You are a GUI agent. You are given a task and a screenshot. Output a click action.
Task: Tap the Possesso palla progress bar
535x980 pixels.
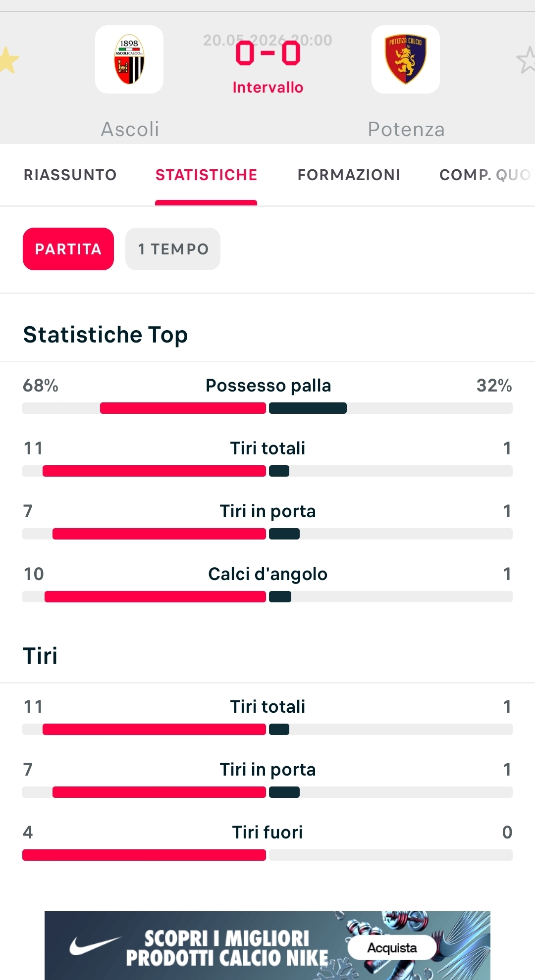pos(267,408)
